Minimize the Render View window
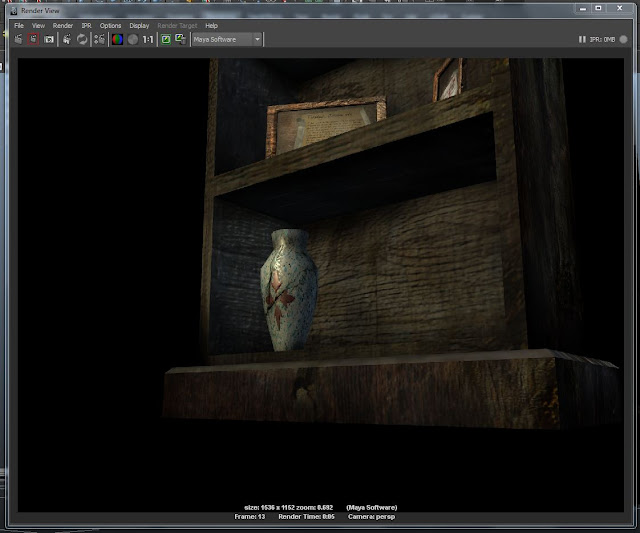640x533 pixels. 583,9
